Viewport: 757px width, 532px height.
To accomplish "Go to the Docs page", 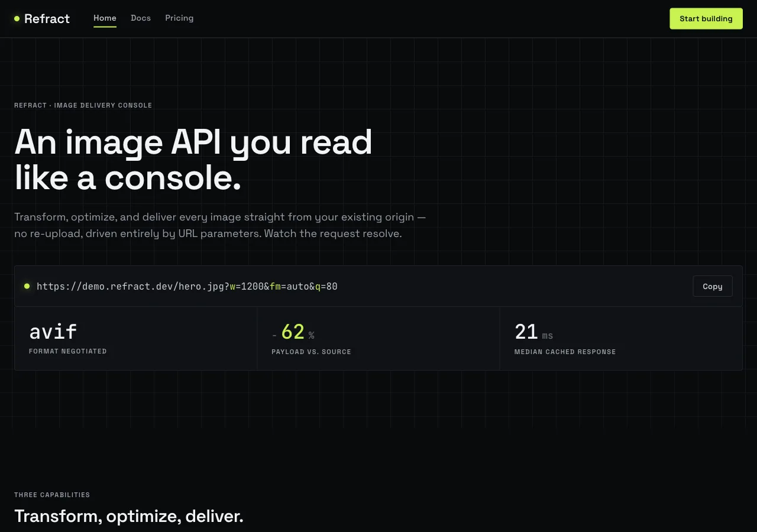I will pyautogui.click(x=141, y=18).
